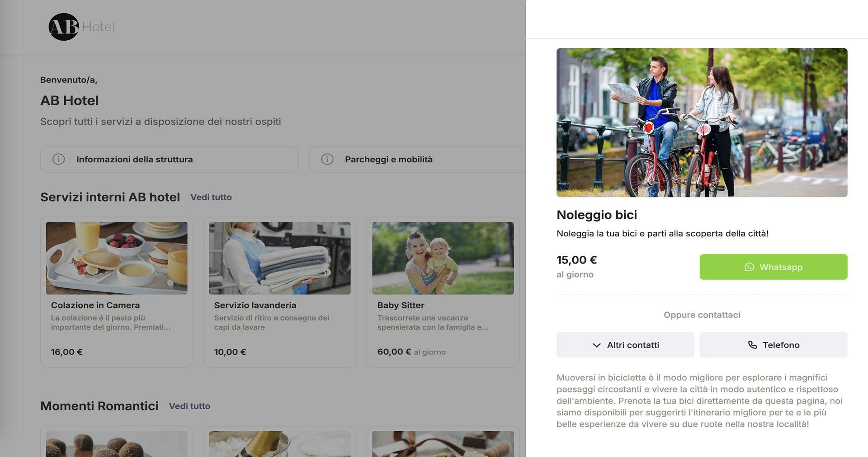Screen dimensions: 868x457
Task: Open Vedi tutto for Momenti Romantici
Action: tap(189, 406)
